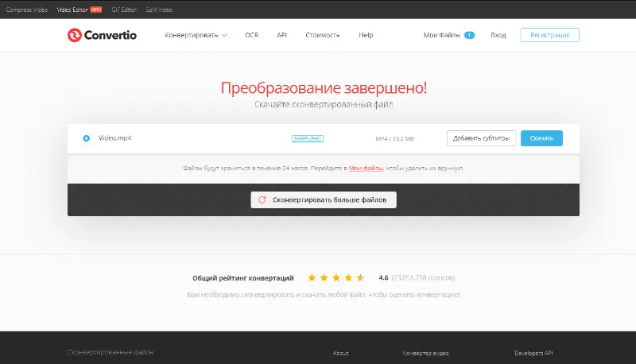
Task: Go to the Стоимость pricing page
Action: coord(322,35)
